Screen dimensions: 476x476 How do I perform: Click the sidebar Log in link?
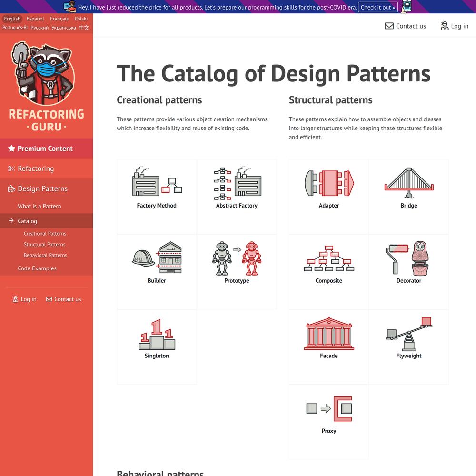pos(25,299)
